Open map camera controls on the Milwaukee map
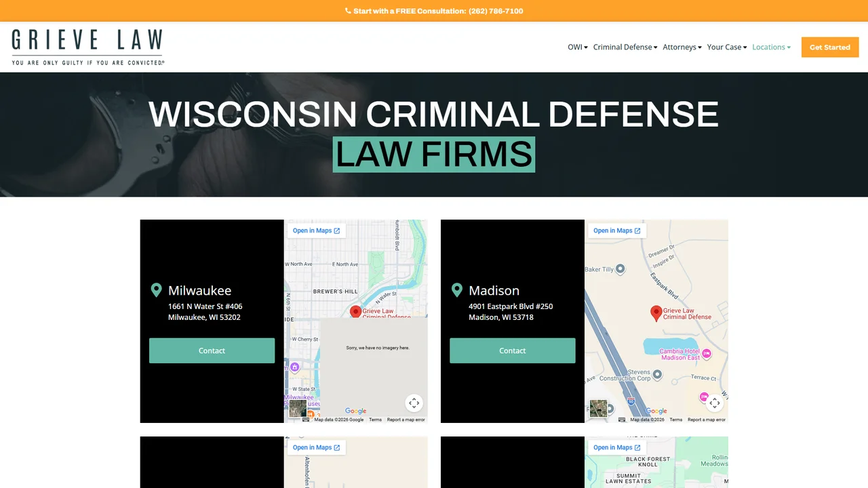The image size is (868, 488). [x=414, y=403]
